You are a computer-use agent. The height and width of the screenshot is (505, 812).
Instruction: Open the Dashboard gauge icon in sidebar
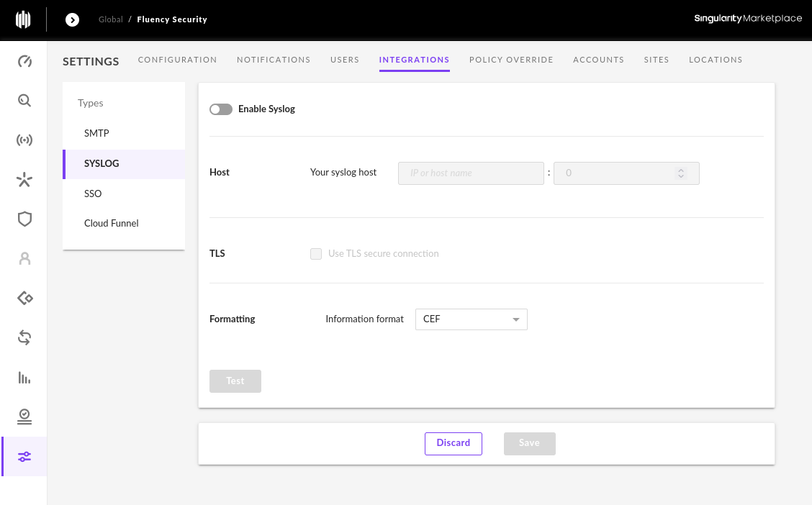24,62
